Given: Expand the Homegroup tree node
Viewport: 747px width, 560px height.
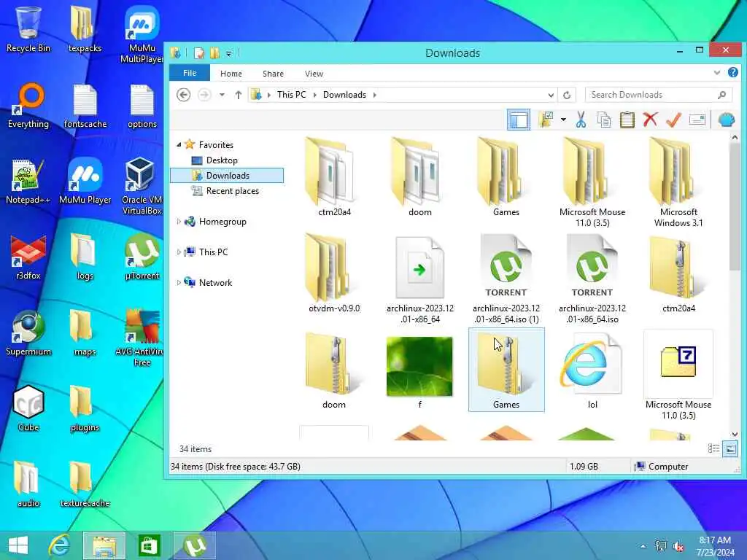Looking at the screenshot, I should (x=179, y=222).
